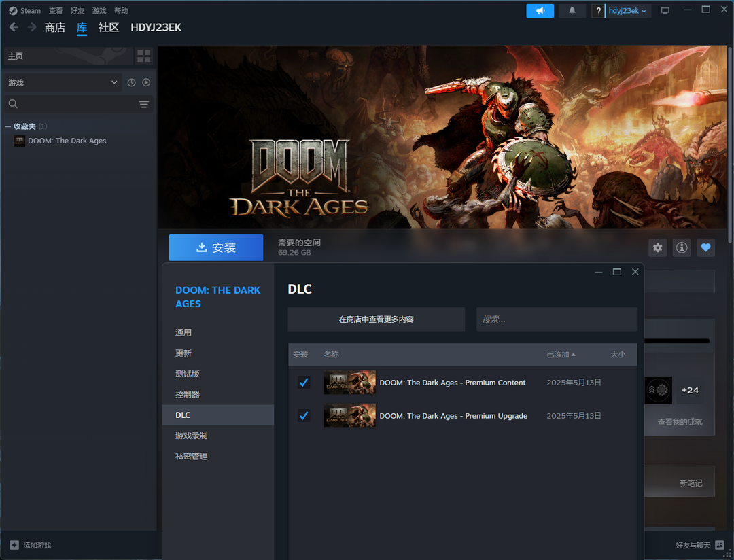Viewport: 734px width, 560px height.
Task: Select 通用 in properties sidebar
Action: pos(217,332)
